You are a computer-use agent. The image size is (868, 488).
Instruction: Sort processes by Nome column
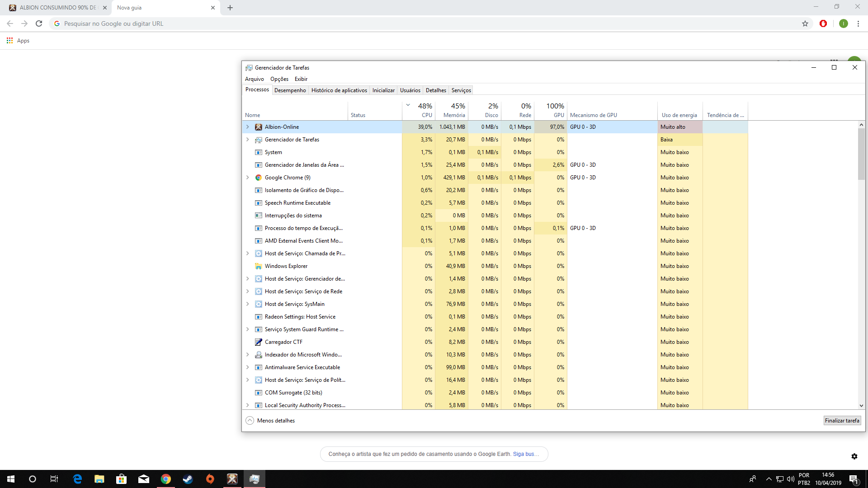(x=296, y=110)
